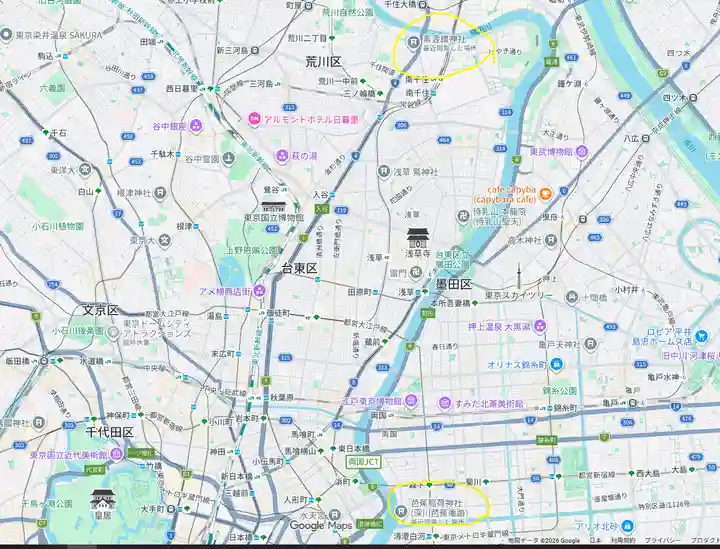Open the 利用規約 terms link
Viewport: 720px width, 549px height.
coord(623,540)
